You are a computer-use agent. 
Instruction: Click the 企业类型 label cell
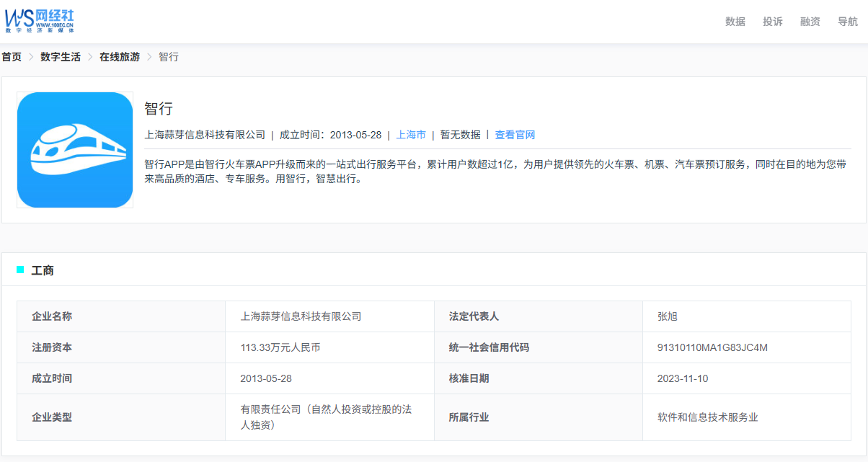pos(121,417)
